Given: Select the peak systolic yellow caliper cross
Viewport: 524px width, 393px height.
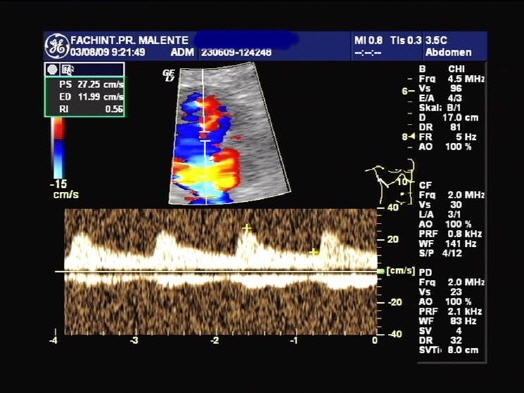Looking at the screenshot, I should coord(247,229).
